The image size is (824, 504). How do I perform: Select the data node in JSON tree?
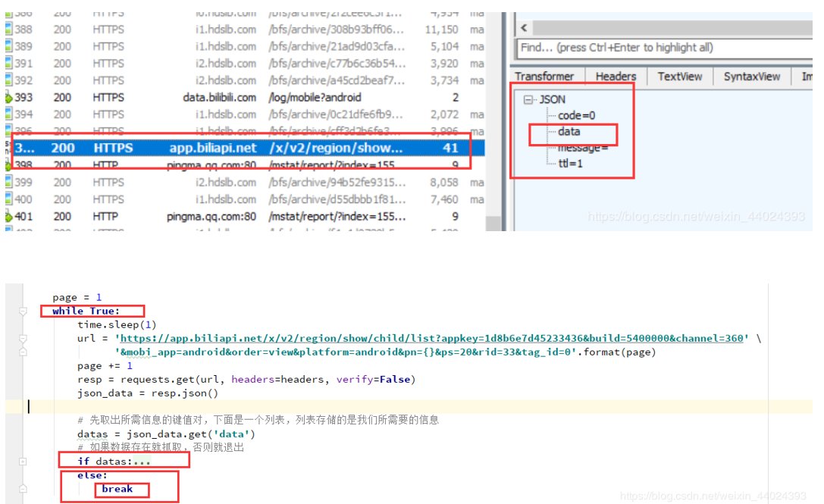(x=569, y=131)
